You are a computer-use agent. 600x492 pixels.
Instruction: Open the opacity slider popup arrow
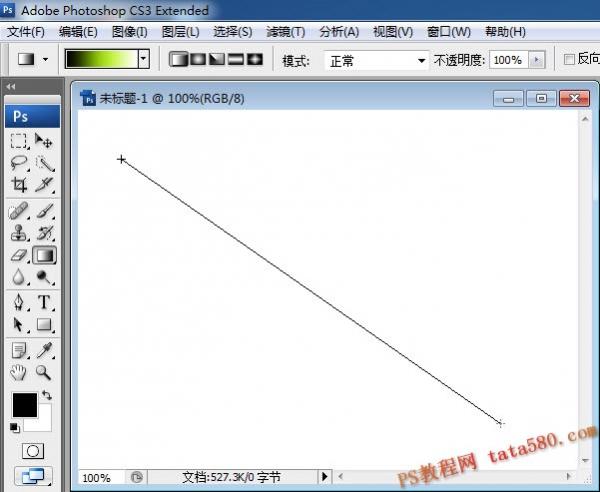(x=536, y=60)
